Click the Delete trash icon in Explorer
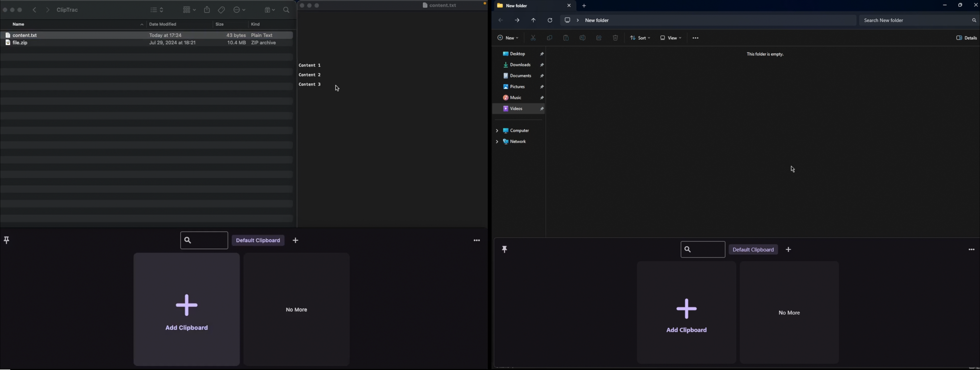Viewport: 980px width, 370px height. coord(615,38)
